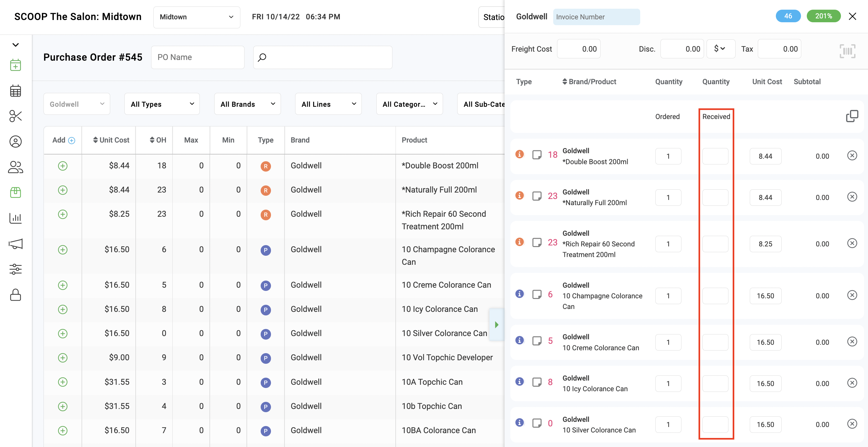Remove *Double Boost 200ml from the order
The width and height of the screenshot is (868, 447).
click(852, 155)
